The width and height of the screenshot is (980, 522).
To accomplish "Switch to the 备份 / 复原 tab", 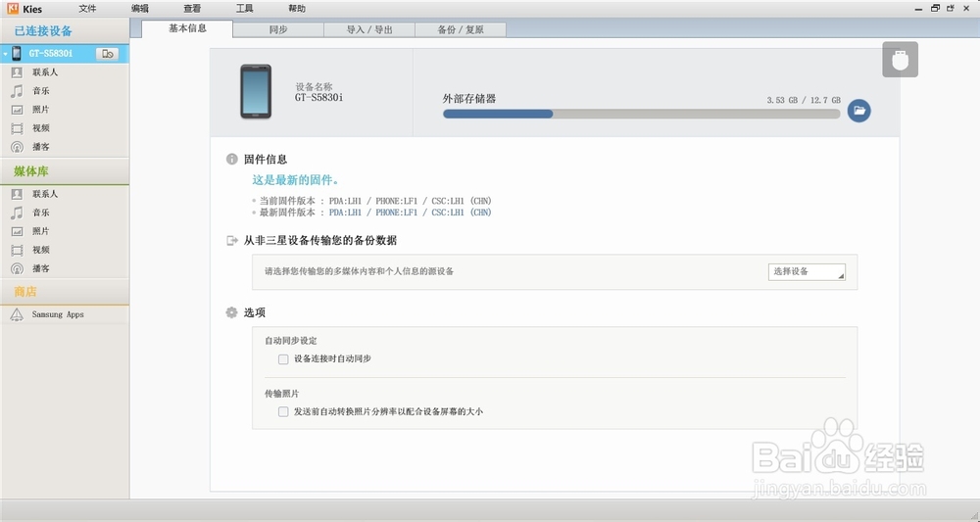I will 461,29.
